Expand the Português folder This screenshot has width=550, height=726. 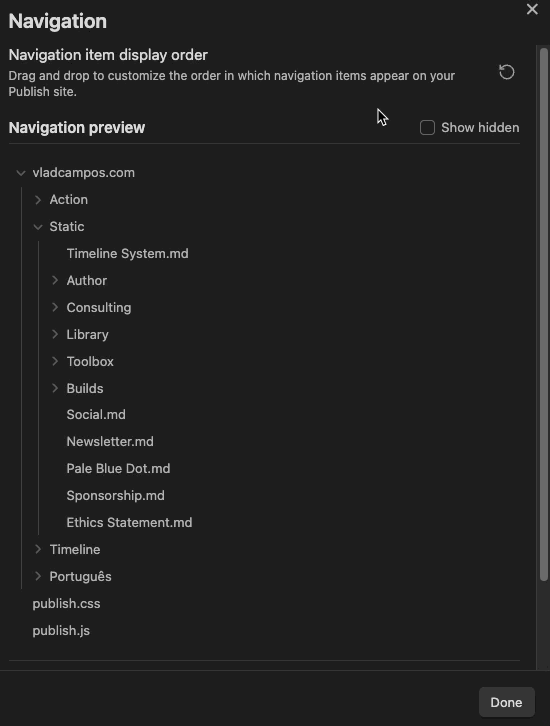click(x=38, y=576)
